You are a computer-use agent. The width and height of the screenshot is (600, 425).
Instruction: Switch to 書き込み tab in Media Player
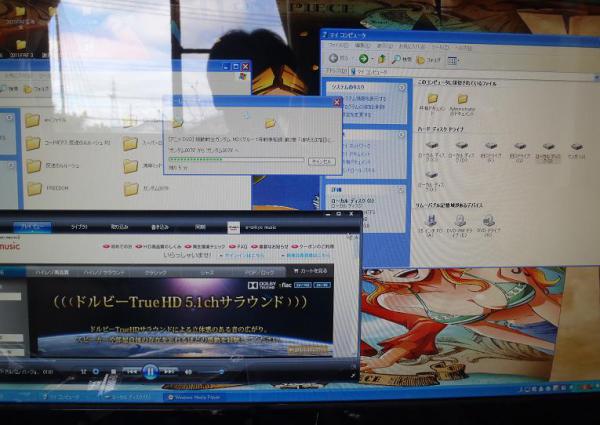pyautogui.click(x=160, y=227)
